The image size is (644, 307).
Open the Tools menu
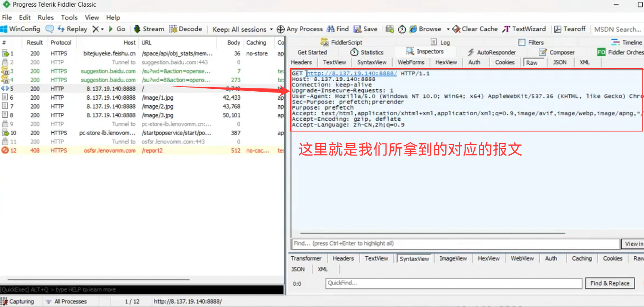[x=69, y=17]
